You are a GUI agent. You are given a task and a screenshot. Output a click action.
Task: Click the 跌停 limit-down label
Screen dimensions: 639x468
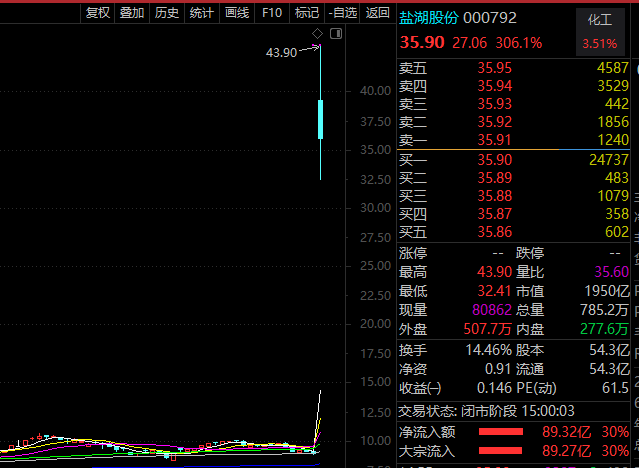(x=530, y=253)
